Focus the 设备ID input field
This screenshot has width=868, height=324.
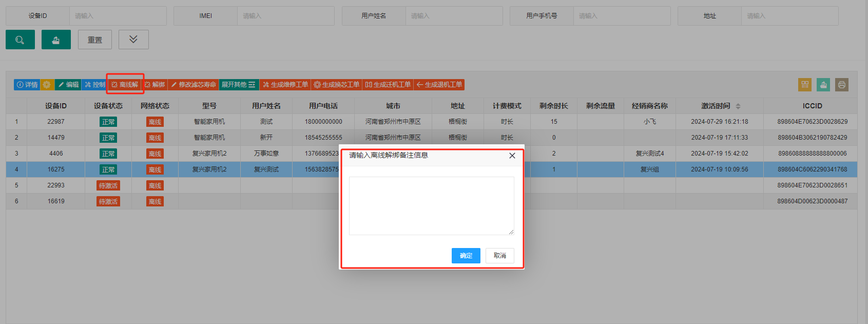[118, 16]
